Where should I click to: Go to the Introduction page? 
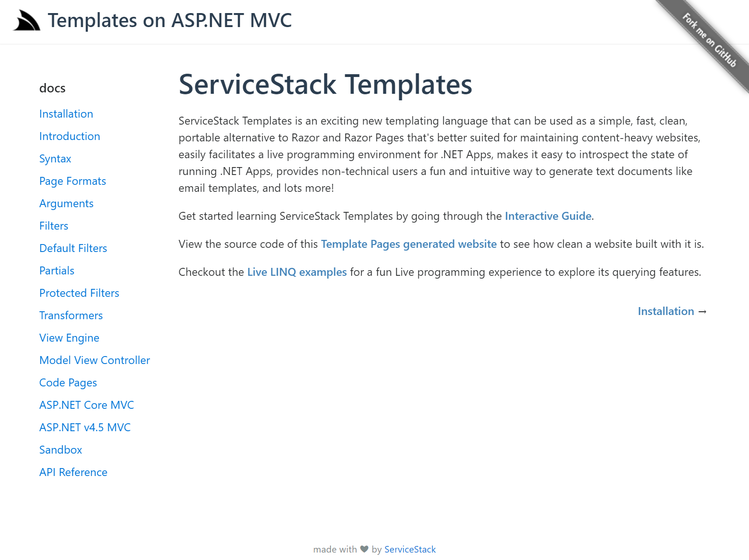70,136
